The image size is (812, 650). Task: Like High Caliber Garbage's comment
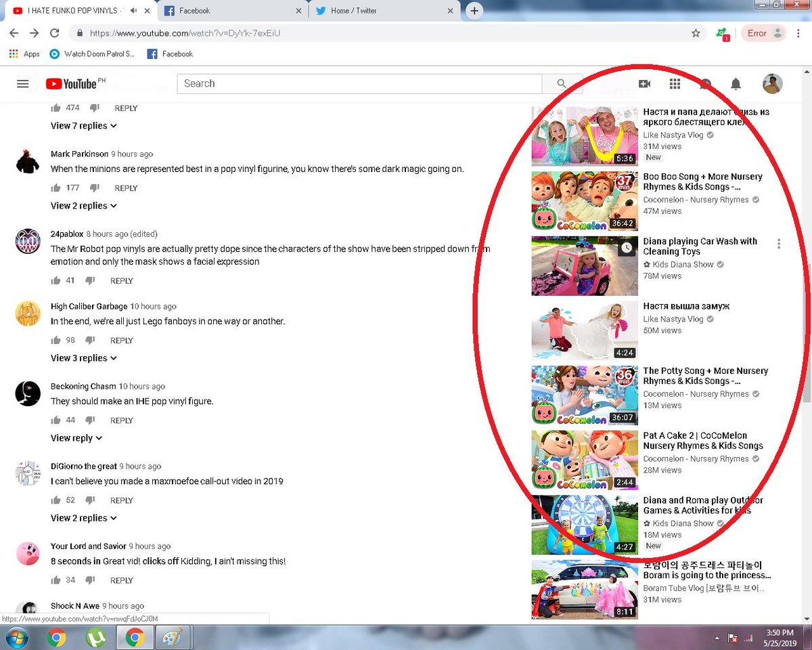coord(55,340)
